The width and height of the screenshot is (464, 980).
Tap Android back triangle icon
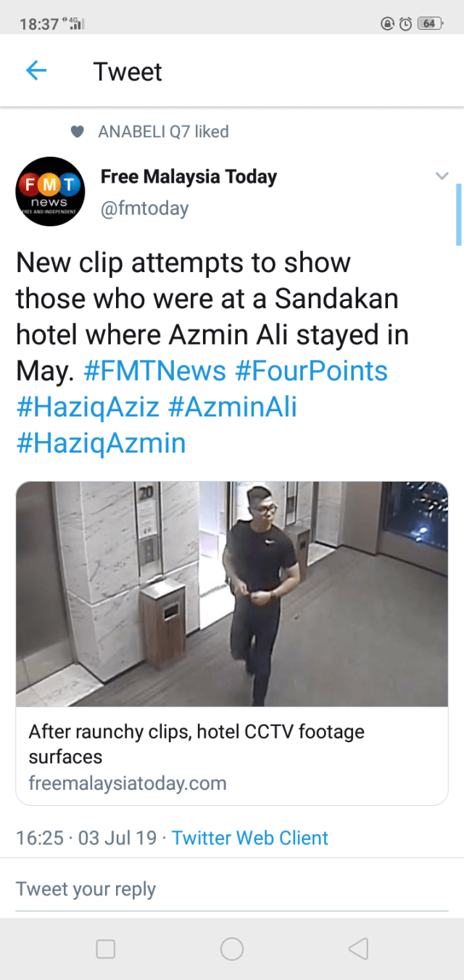tap(358, 949)
